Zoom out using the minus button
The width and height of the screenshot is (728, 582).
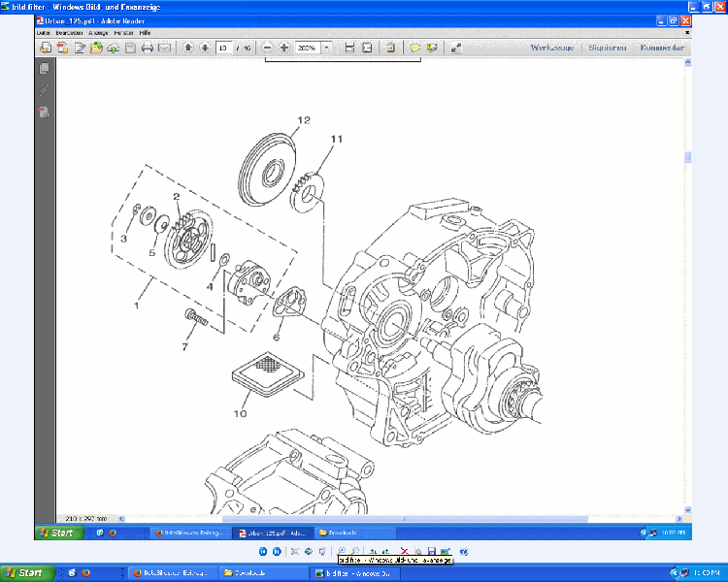268,48
